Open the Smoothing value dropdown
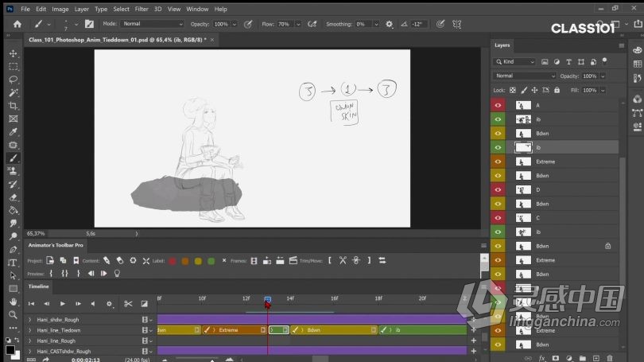Screen dimensions: 644x362 point(376,24)
